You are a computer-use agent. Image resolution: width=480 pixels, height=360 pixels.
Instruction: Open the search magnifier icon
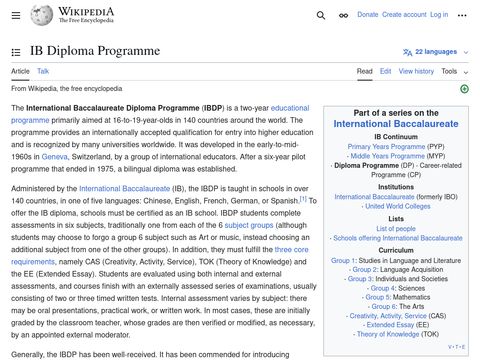[x=321, y=15]
